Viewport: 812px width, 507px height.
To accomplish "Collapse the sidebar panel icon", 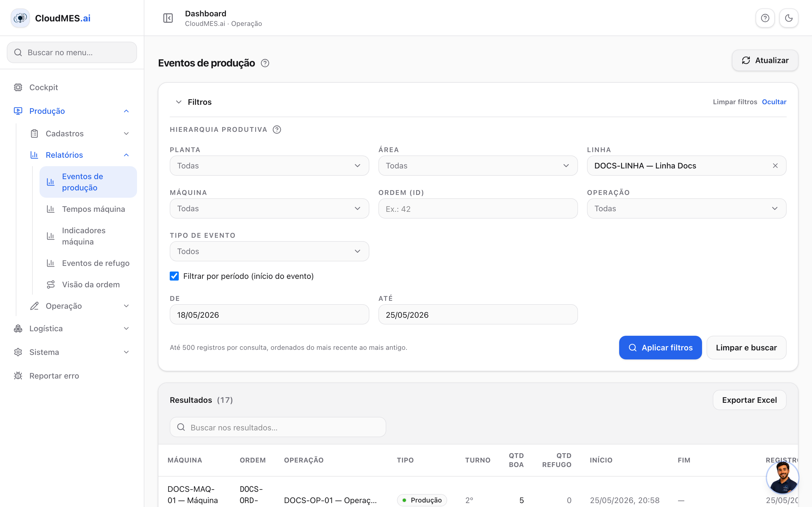I will tap(168, 18).
